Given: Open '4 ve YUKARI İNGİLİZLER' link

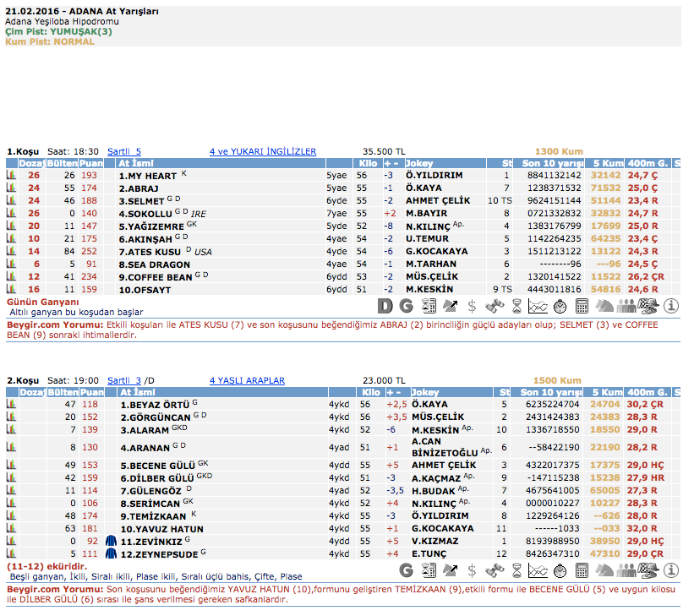Looking at the screenshot, I should pyautogui.click(x=263, y=152).
